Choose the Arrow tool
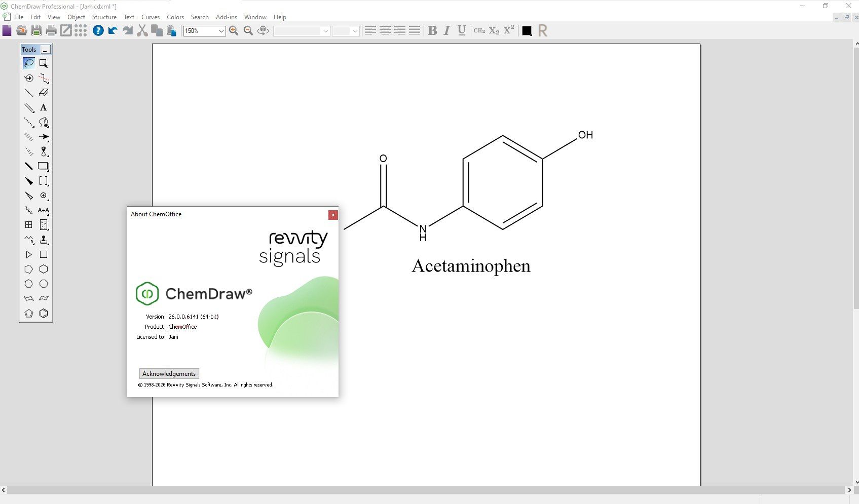This screenshot has width=859, height=504. [44, 137]
